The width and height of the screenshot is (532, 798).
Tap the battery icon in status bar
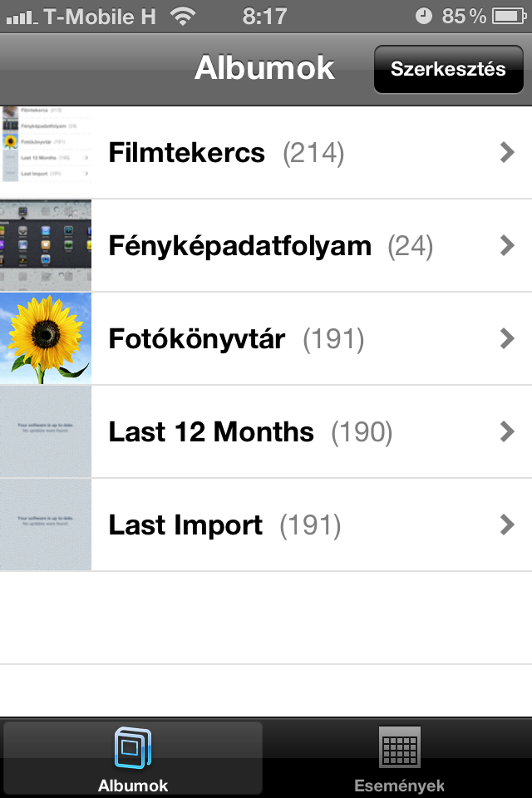(x=509, y=17)
